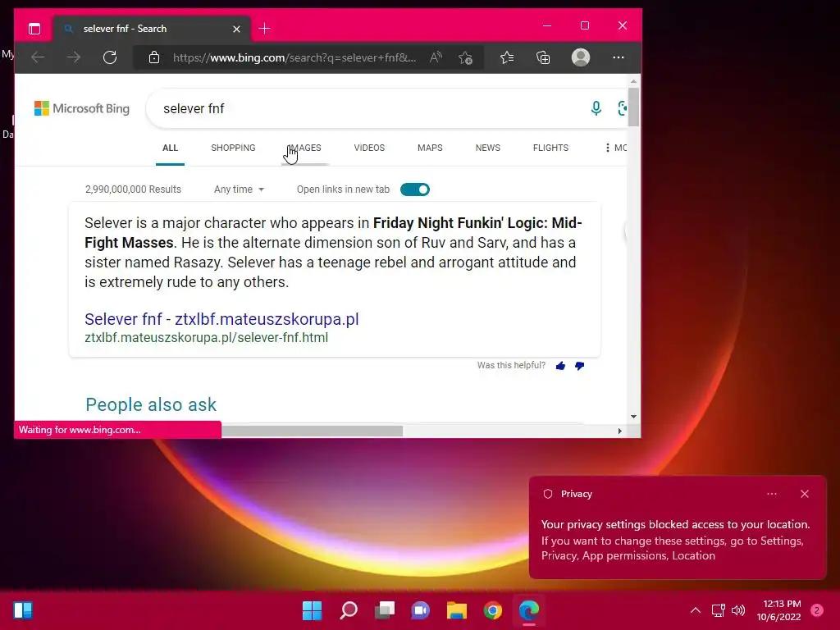840x630 pixels.
Task: Open the Windows Start menu
Action: pyautogui.click(x=312, y=610)
